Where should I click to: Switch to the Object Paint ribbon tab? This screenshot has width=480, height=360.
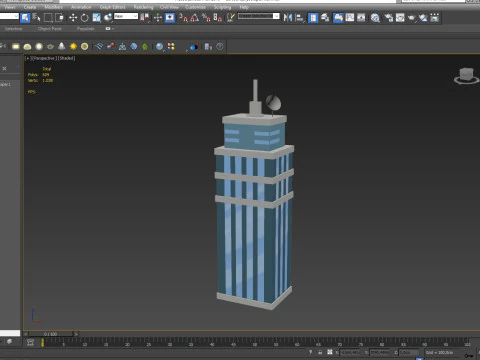coord(50,29)
